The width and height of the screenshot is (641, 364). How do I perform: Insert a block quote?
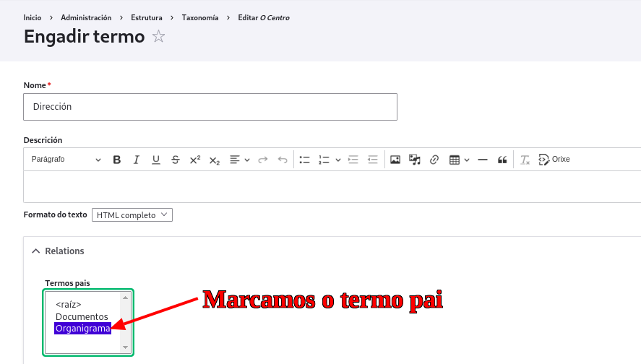(x=502, y=160)
